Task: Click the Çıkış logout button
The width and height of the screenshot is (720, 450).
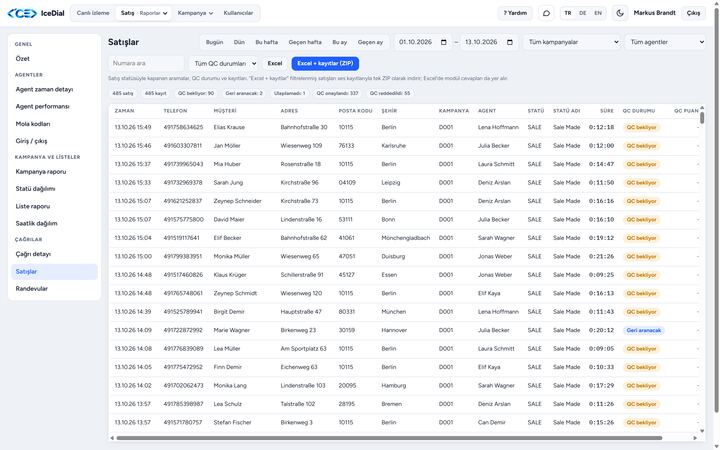Action: point(693,13)
